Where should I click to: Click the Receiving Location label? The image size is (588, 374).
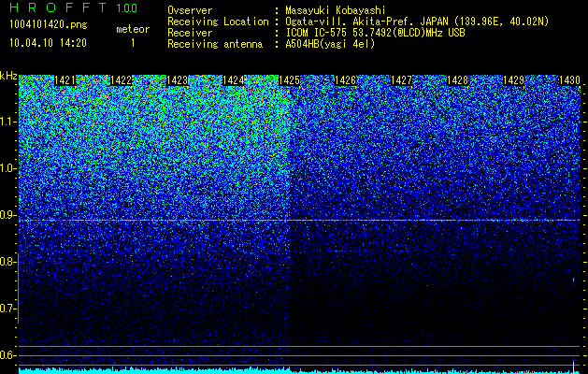(218, 22)
